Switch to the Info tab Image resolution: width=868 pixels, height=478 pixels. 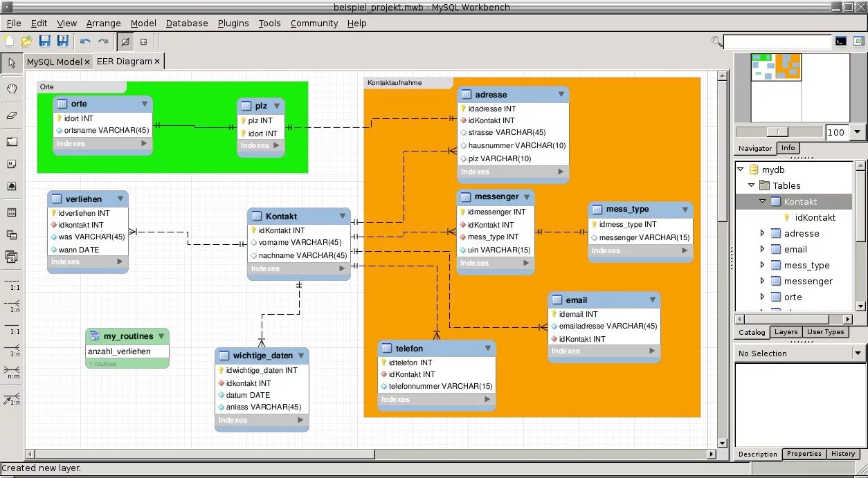click(x=788, y=148)
